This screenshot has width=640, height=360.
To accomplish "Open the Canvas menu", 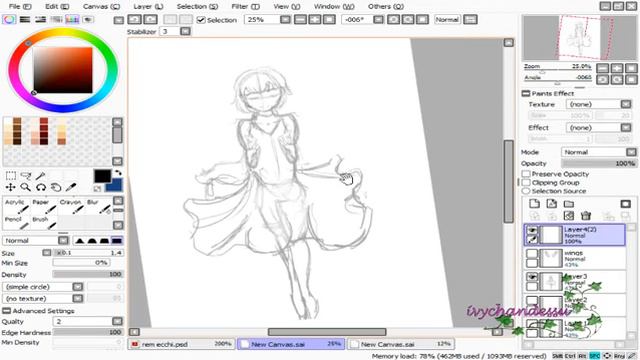I will coord(101,7).
